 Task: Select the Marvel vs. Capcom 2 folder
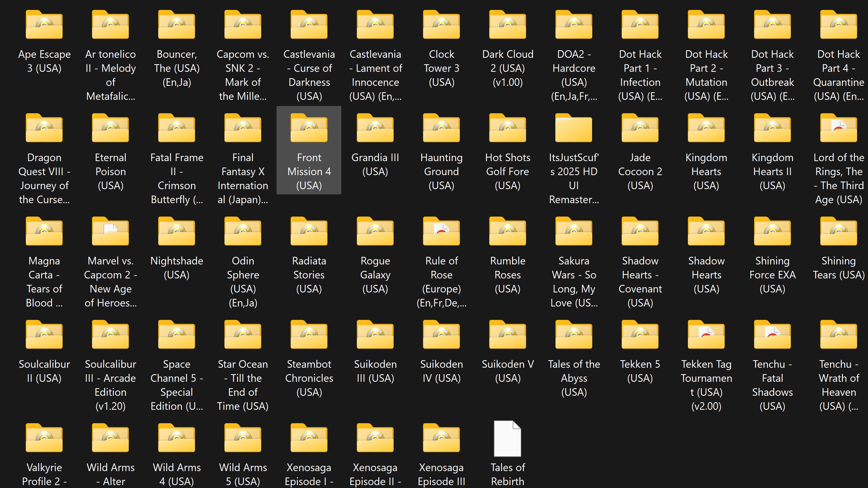click(111, 231)
